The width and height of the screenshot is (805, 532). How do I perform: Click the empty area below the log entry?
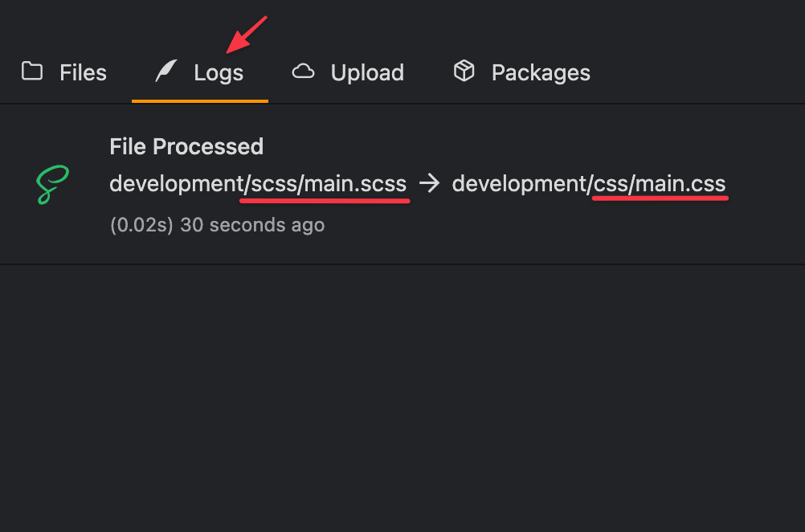pyautogui.click(x=402, y=398)
